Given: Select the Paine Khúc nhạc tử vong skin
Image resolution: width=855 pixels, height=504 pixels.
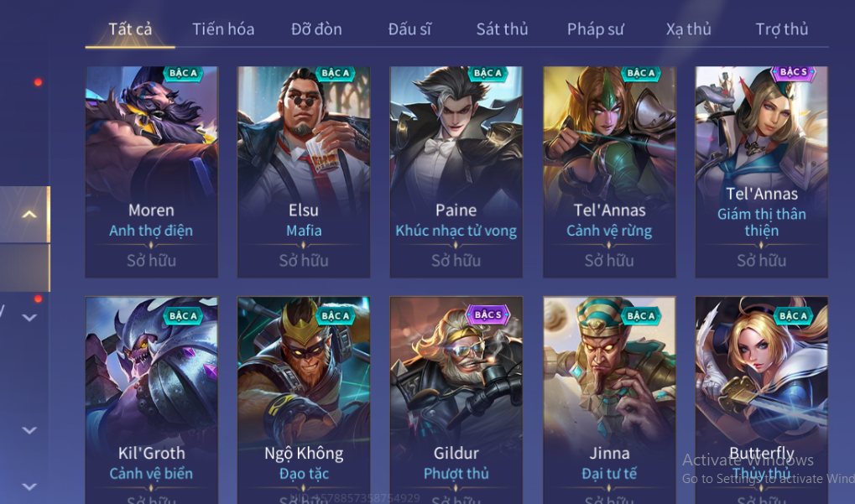Looking at the screenshot, I should pos(456,172).
